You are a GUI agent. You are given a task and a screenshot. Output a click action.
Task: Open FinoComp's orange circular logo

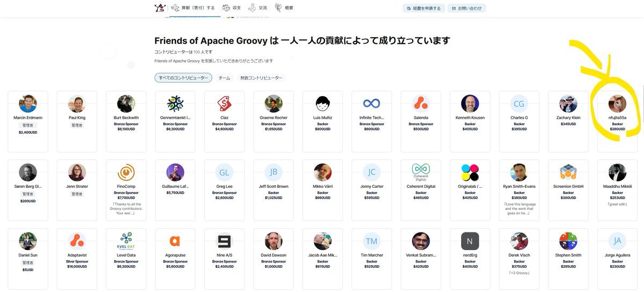point(126,172)
